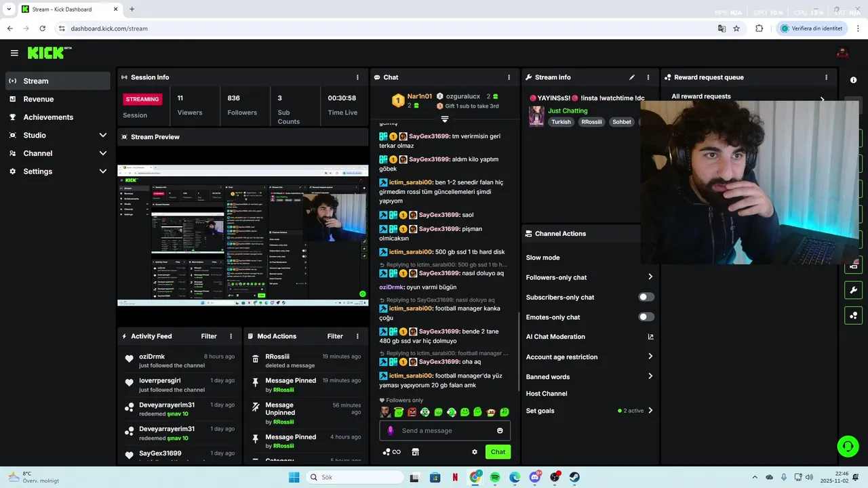Open Mod Actions options menu
The height and width of the screenshot is (488, 868).
tap(357, 336)
